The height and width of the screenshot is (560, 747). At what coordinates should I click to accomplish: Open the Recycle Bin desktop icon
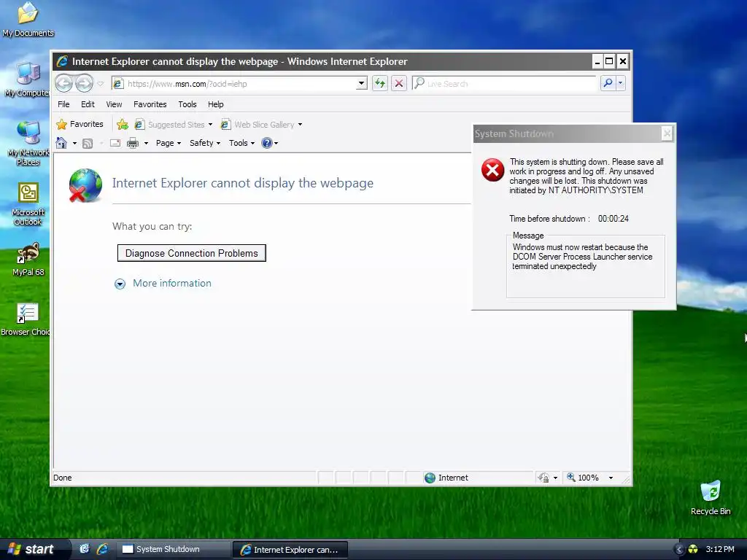click(711, 498)
